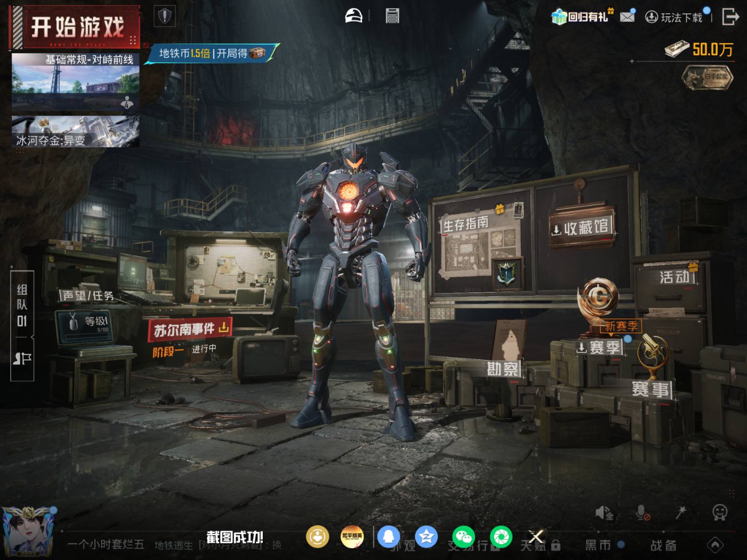Toggle the speaker voice channel

[x=604, y=513]
